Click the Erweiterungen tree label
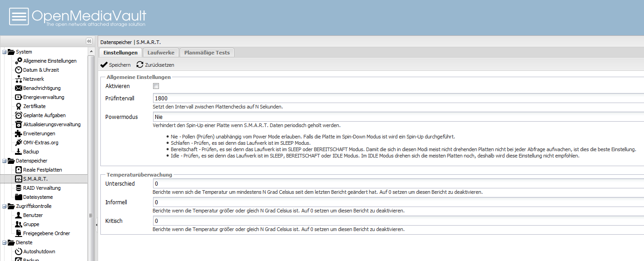The width and height of the screenshot is (644, 261). pos(40,133)
